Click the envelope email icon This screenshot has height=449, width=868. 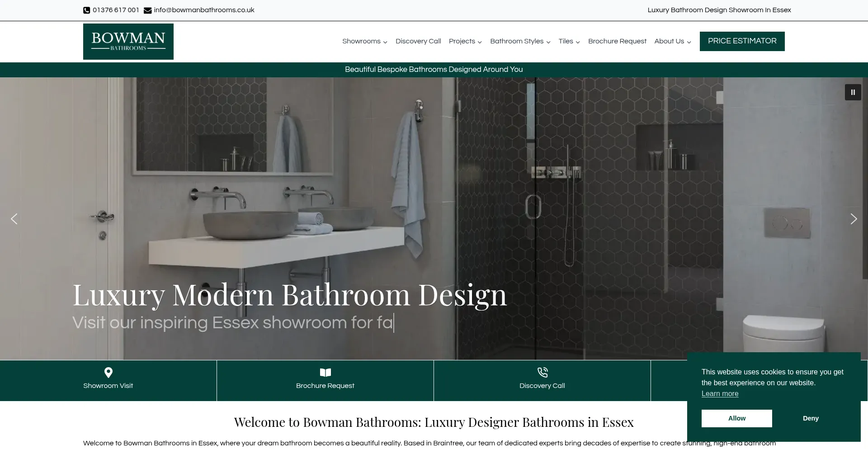[147, 10]
